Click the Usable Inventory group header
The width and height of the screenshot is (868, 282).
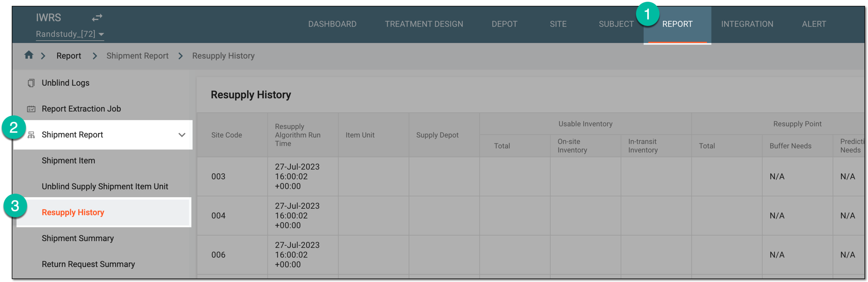coord(585,124)
